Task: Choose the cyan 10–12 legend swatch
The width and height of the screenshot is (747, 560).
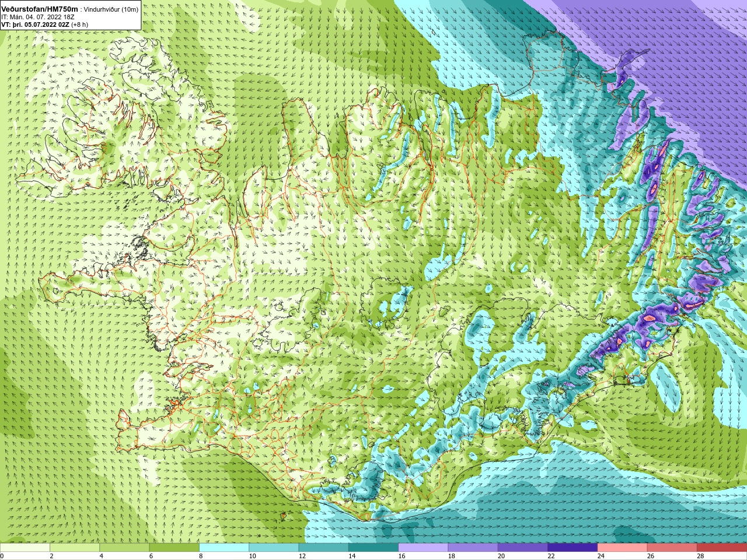Action: pyautogui.click(x=274, y=548)
